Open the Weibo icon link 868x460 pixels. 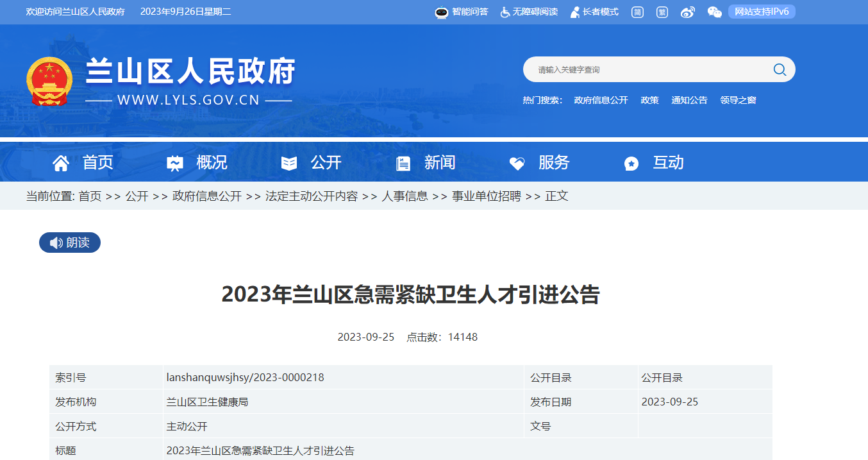point(688,12)
